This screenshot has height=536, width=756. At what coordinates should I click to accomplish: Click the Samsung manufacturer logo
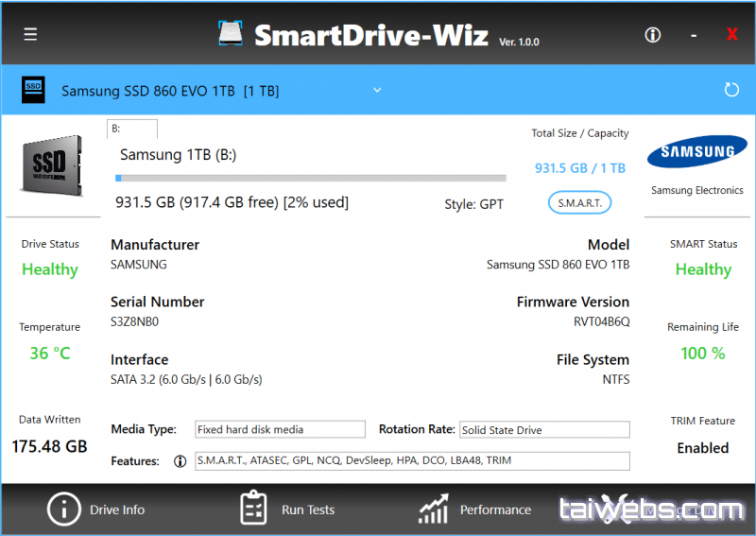click(697, 153)
